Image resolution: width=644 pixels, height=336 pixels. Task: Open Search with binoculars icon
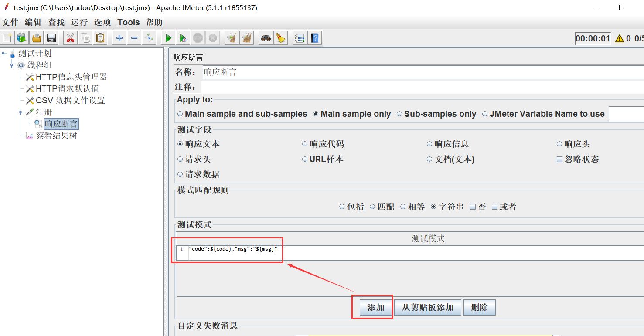pyautogui.click(x=266, y=38)
